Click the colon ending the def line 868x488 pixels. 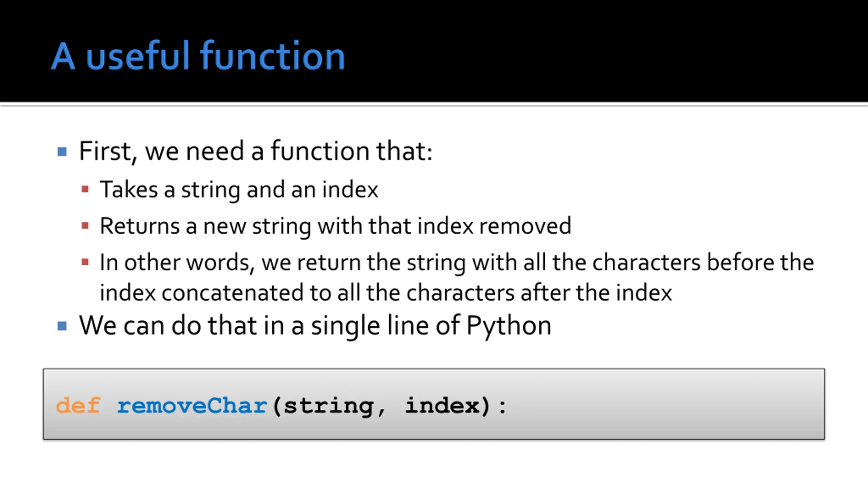coord(502,407)
